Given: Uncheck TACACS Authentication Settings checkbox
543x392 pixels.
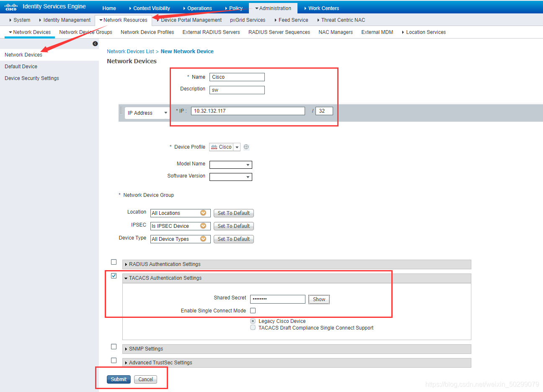Looking at the screenshot, I should point(114,276).
